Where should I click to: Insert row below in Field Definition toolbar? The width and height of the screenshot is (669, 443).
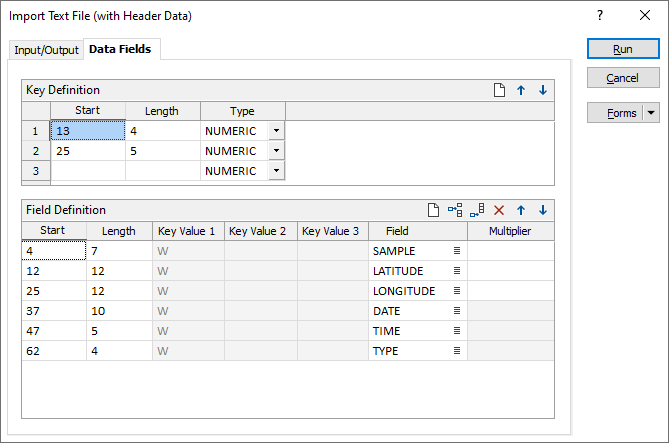point(477,210)
